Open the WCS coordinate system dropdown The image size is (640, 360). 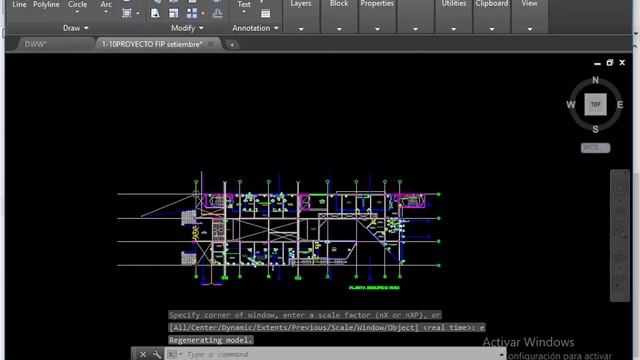click(x=596, y=148)
